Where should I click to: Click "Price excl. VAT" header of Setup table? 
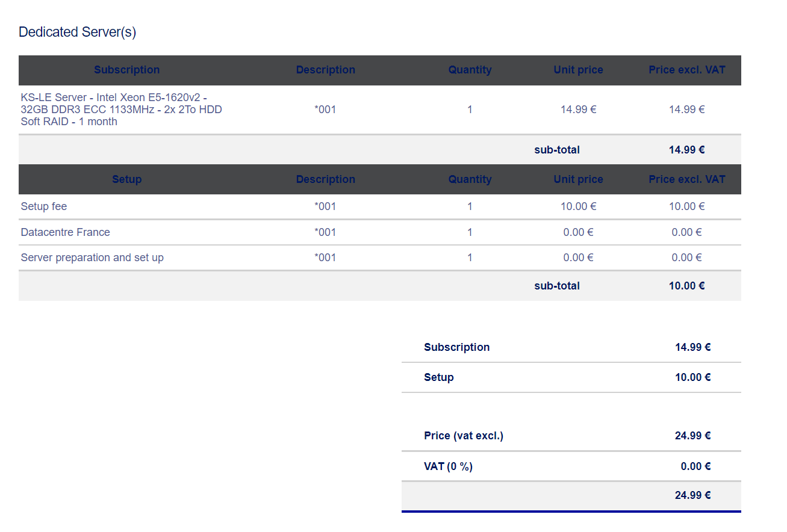click(687, 179)
